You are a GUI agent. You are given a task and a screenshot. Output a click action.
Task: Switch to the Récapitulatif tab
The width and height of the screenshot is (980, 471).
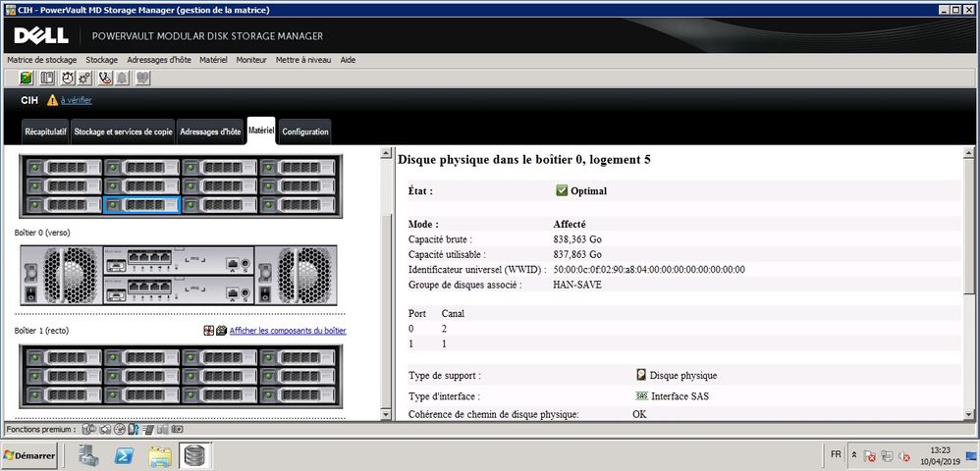(x=45, y=131)
